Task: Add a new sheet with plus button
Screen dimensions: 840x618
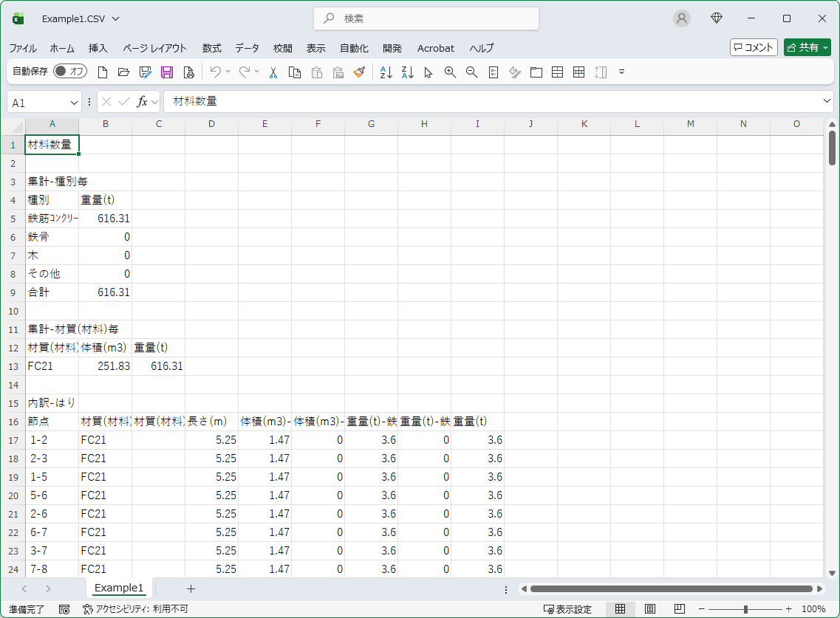Action: [191, 588]
